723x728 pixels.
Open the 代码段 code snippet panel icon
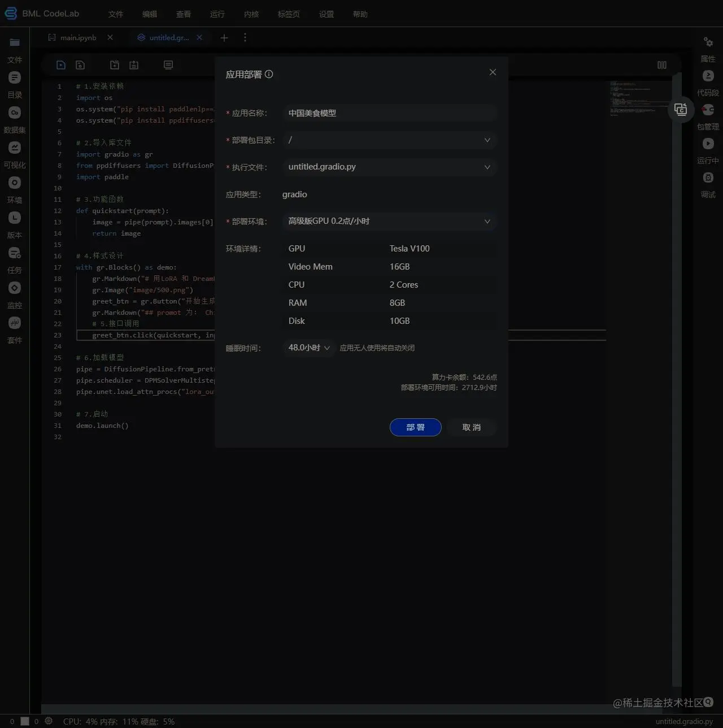coord(708,76)
